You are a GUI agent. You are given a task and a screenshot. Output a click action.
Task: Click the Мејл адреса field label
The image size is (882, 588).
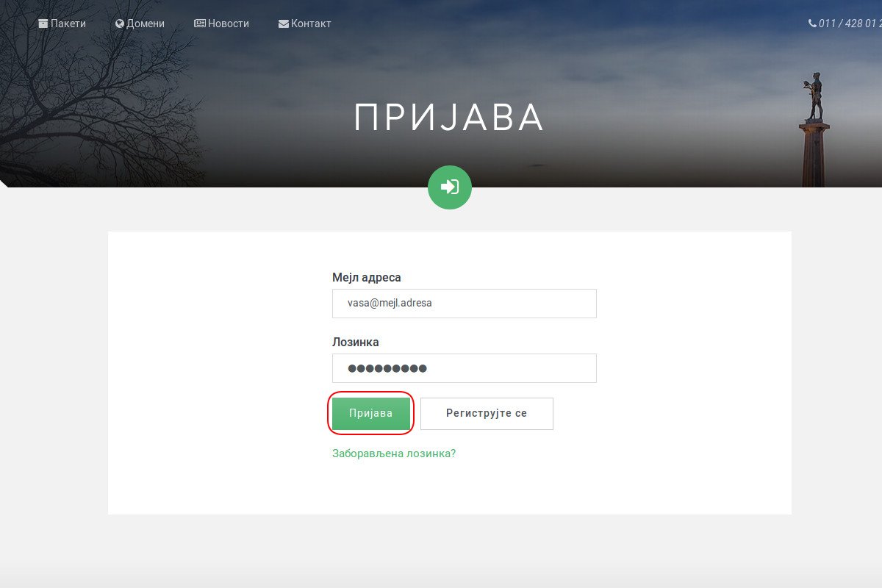[367, 278]
